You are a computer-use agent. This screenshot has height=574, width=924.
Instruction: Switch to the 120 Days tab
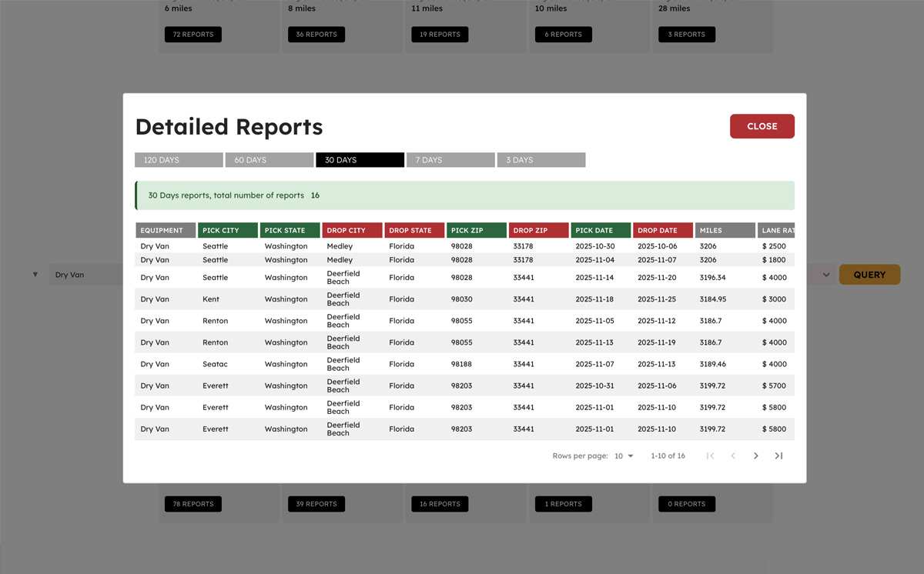click(x=179, y=160)
